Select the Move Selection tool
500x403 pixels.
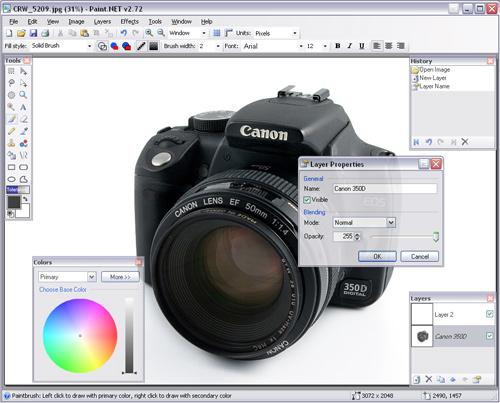click(x=23, y=83)
